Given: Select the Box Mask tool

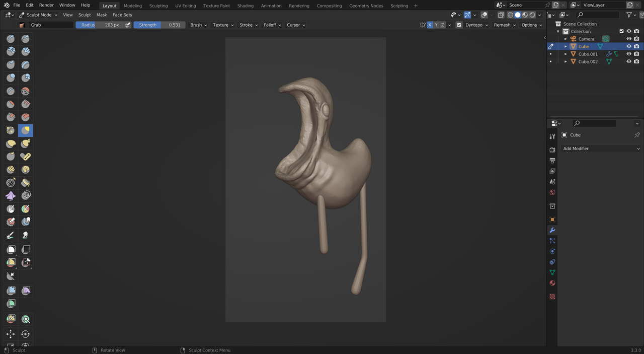Looking at the screenshot, I should 11,249.
